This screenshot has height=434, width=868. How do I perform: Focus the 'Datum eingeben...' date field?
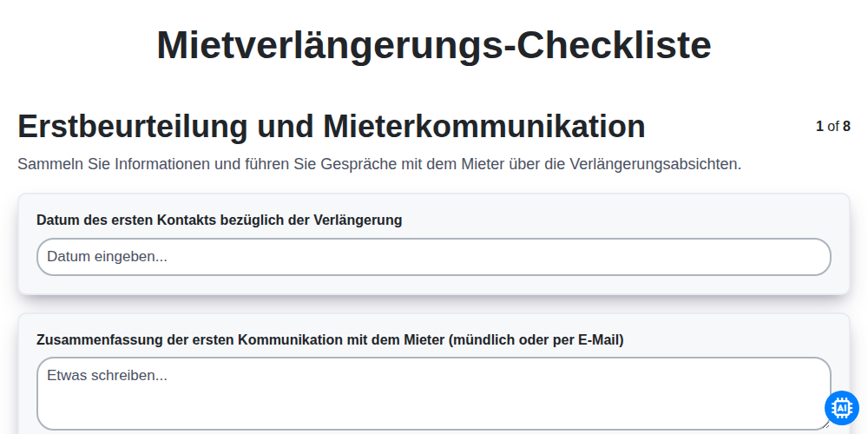(x=433, y=257)
